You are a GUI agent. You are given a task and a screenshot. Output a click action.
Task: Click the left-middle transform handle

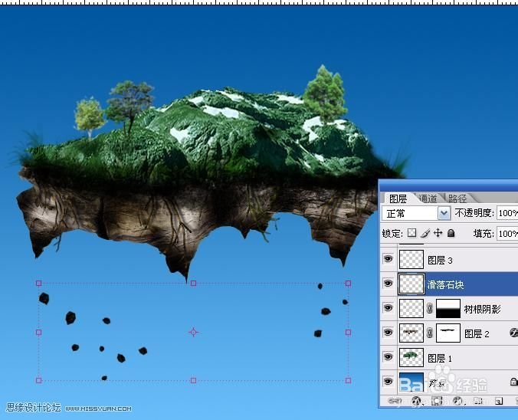tap(38, 332)
